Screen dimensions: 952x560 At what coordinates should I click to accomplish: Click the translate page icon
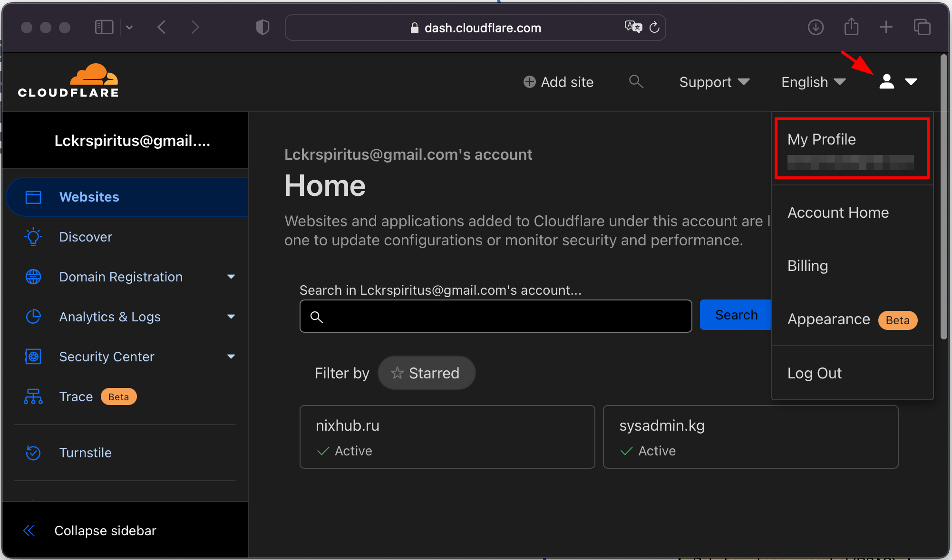click(x=633, y=27)
